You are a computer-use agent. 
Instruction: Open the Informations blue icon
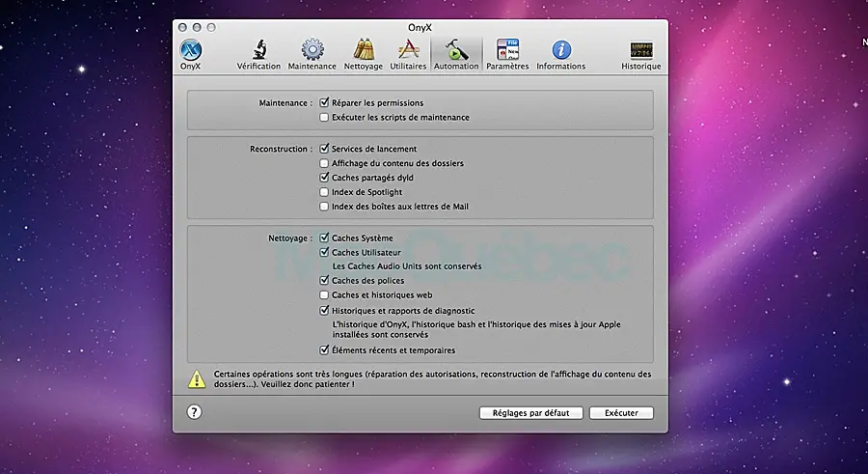(x=560, y=54)
